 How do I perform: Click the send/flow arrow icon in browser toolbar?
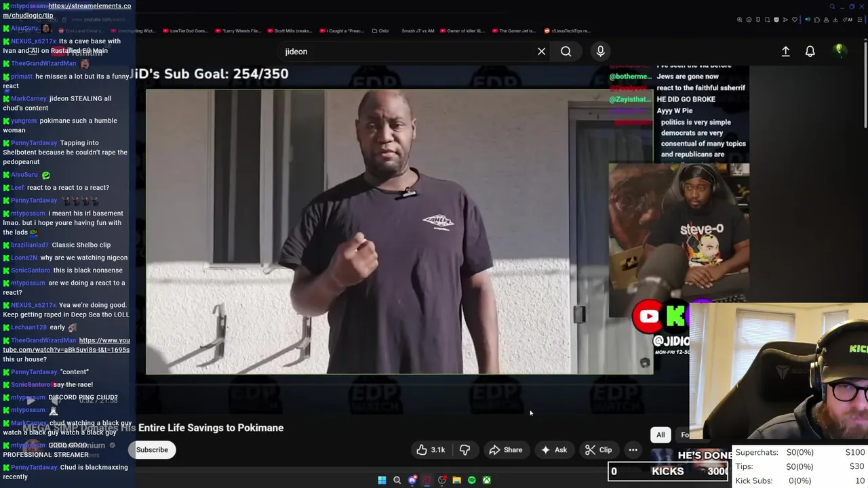pyautogui.click(x=785, y=20)
